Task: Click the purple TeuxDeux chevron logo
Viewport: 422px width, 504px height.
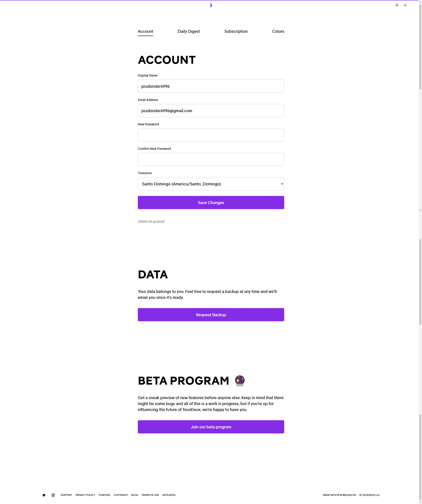Action: [211, 5]
